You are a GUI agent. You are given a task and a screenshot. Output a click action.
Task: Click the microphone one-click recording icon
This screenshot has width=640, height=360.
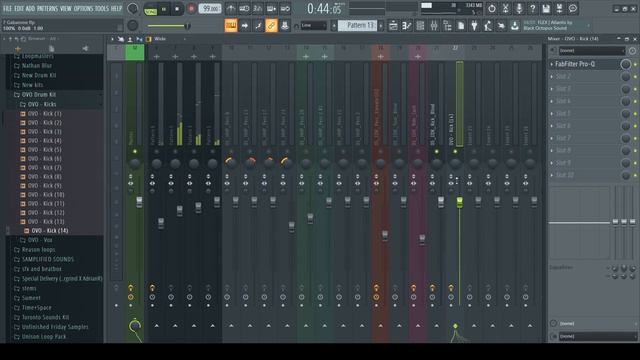pyautogui.click(x=519, y=8)
